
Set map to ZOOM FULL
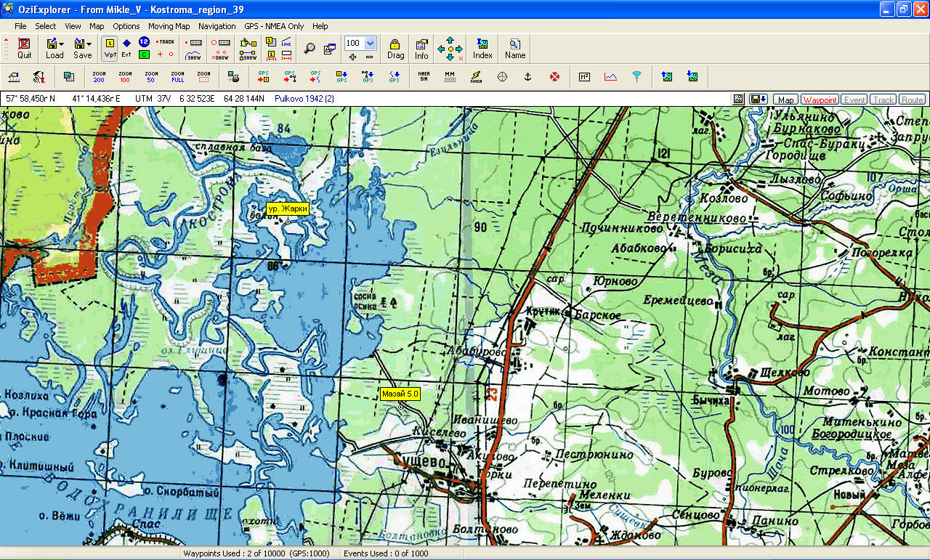pyautogui.click(x=177, y=76)
